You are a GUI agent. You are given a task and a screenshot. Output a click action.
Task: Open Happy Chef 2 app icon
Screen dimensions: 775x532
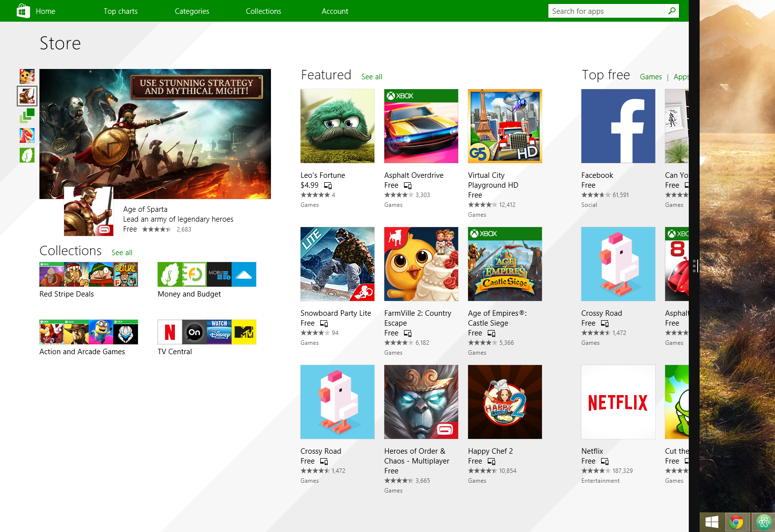(505, 402)
